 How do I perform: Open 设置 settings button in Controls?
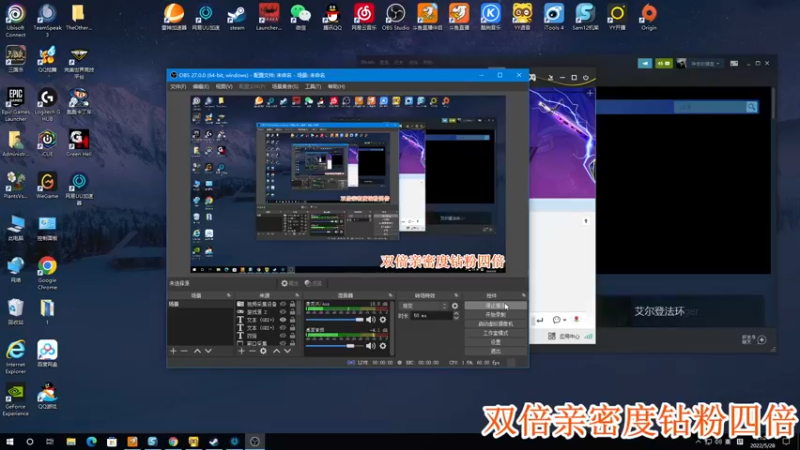click(x=495, y=342)
